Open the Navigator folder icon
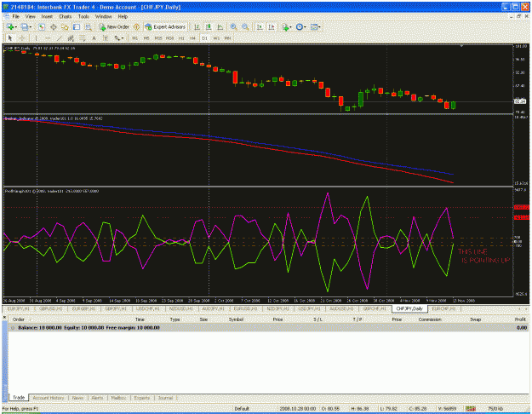The height and width of the screenshot is (414, 532). [65, 26]
